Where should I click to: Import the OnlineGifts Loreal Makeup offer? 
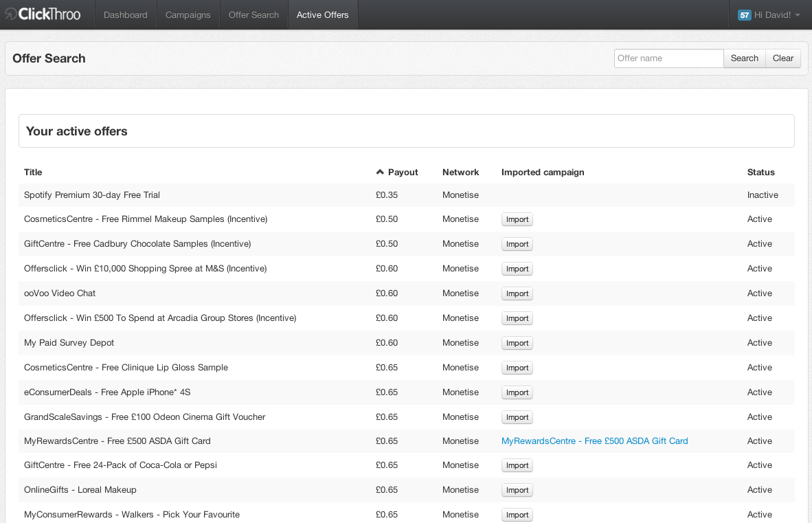tap(517, 490)
